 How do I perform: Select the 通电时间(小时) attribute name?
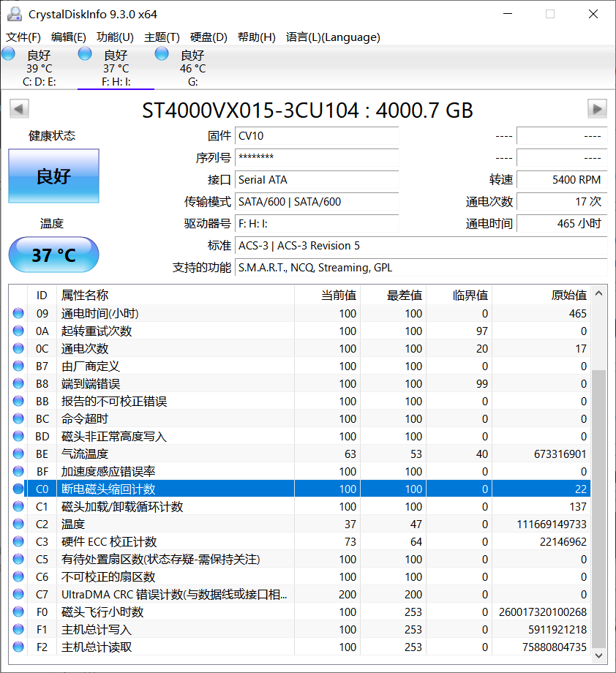pyautogui.click(x=100, y=313)
